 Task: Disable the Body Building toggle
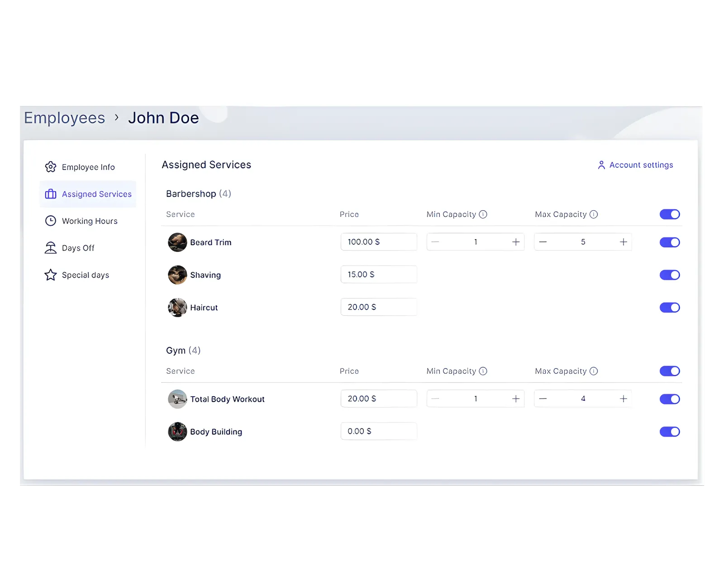pos(670,432)
